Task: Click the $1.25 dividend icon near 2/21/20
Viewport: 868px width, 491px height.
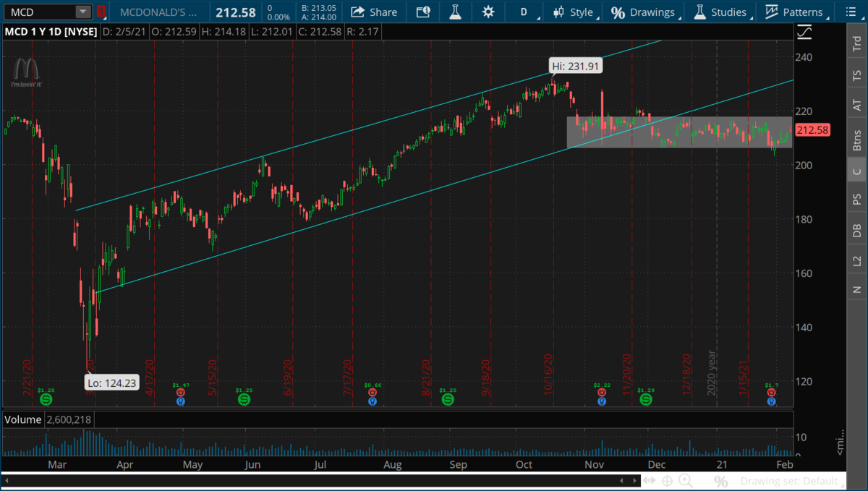Action: (46, 398)
